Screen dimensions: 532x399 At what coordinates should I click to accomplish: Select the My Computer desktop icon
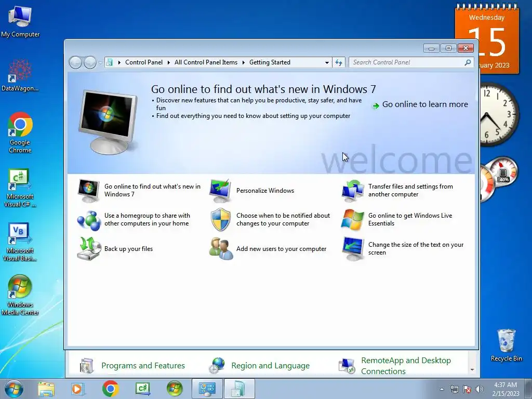[20, 21]
